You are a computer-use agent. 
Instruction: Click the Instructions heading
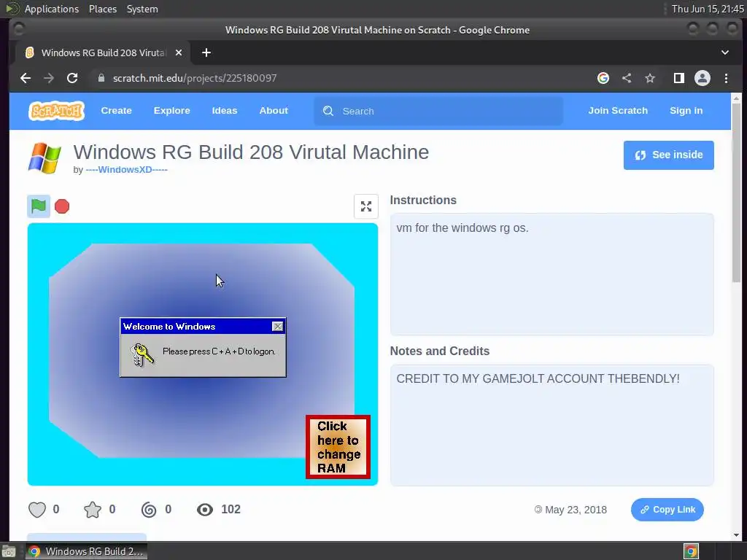[423, 201]
